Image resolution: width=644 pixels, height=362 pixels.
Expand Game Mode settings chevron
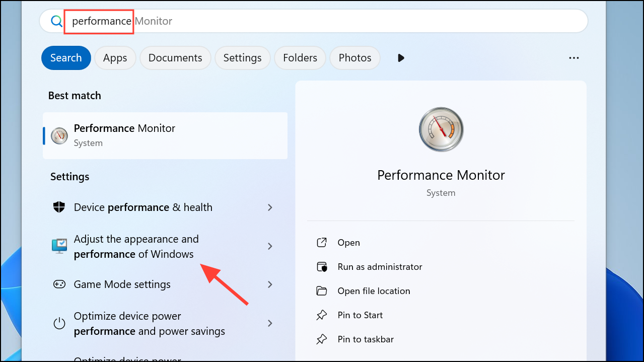(270, 284)
